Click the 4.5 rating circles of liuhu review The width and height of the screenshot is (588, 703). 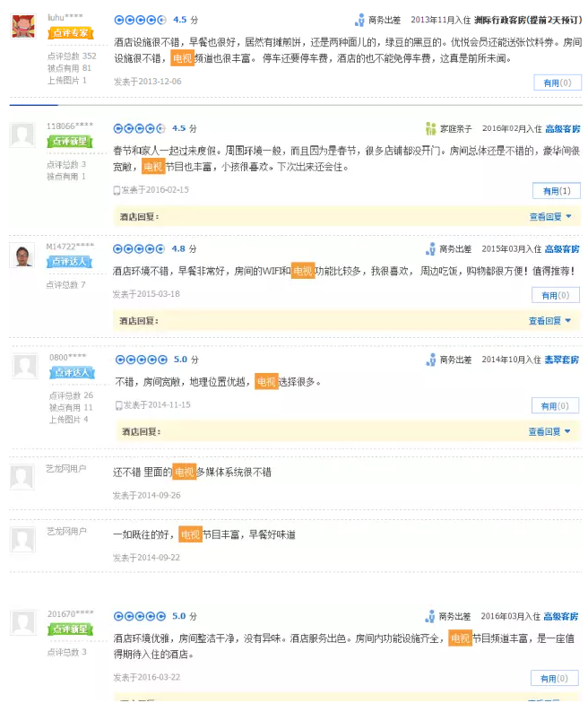(x=140, y=20)
